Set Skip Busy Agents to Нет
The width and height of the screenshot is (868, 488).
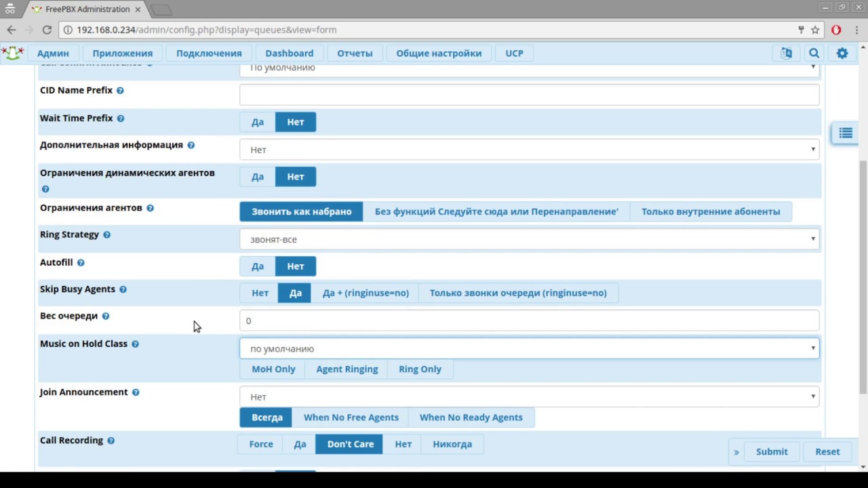260,293
